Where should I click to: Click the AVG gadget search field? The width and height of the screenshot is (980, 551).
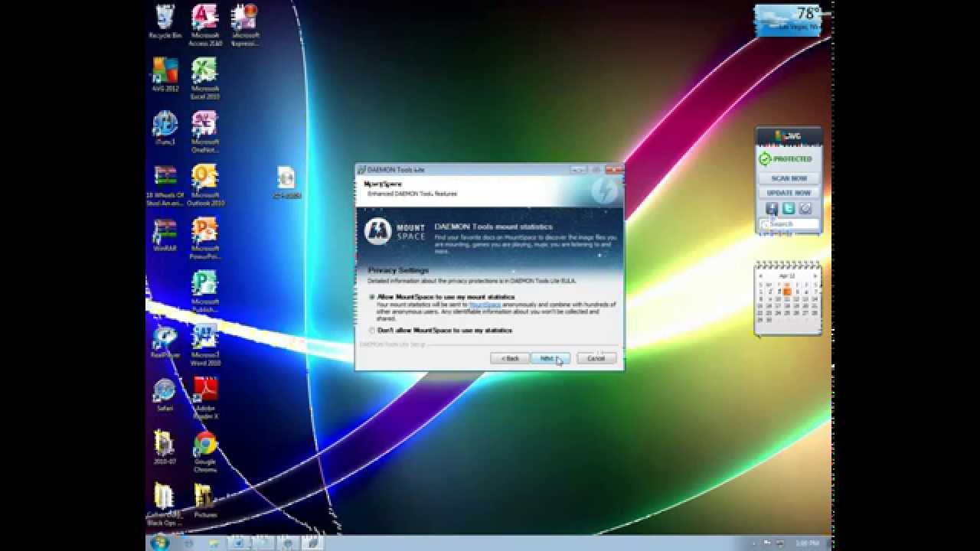(789, 224)
